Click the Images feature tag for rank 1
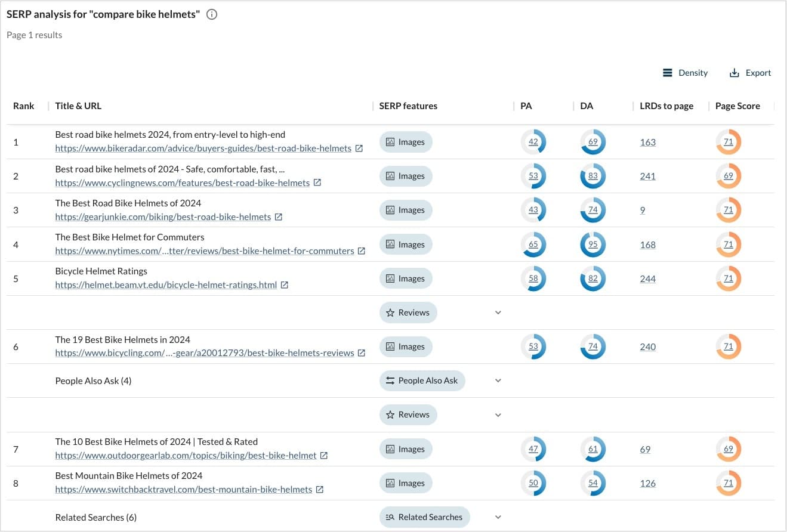 [406, 142]
